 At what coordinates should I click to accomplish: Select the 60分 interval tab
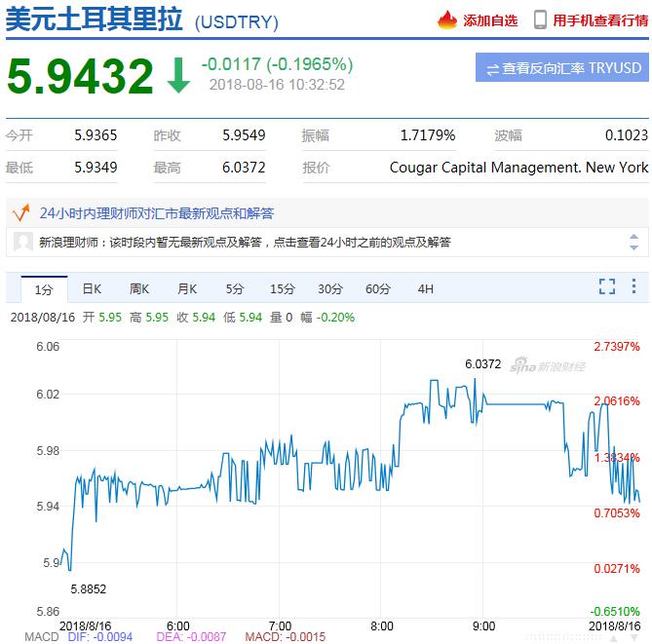378,288
